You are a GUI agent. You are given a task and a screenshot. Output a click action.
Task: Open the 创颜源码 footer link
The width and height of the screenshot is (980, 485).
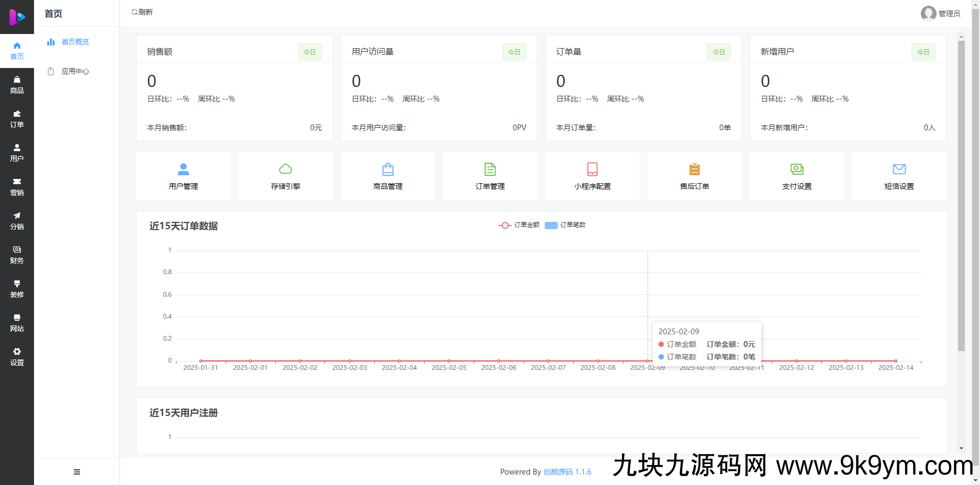[556, 471]
